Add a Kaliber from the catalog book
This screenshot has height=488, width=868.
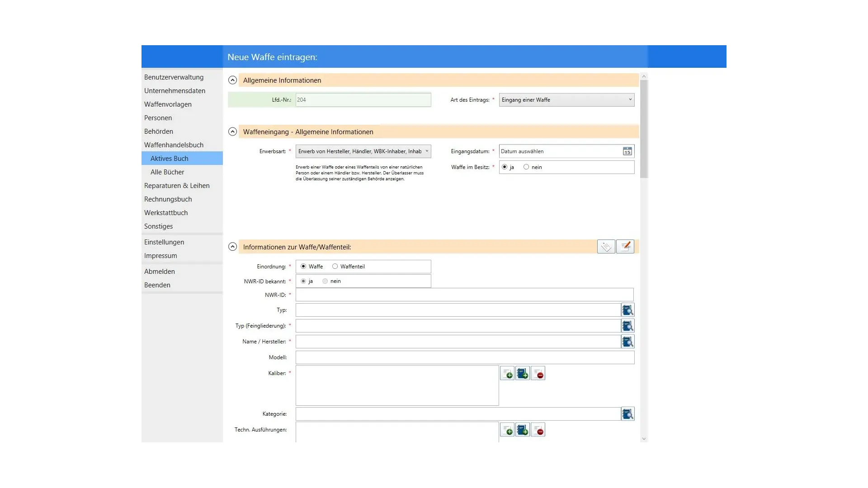(523, 374)
